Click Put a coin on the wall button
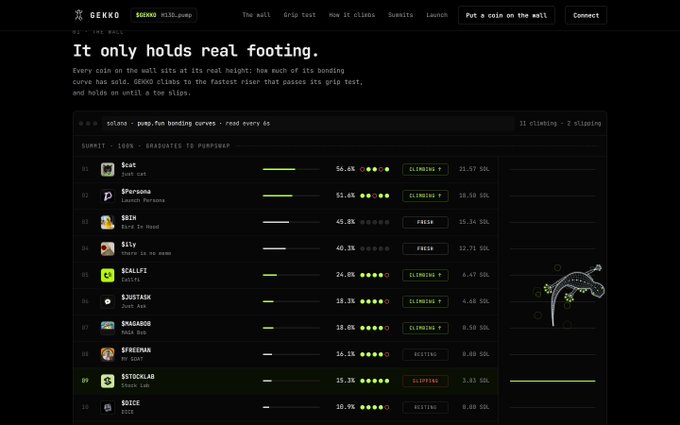 click(x=506, y=15)
